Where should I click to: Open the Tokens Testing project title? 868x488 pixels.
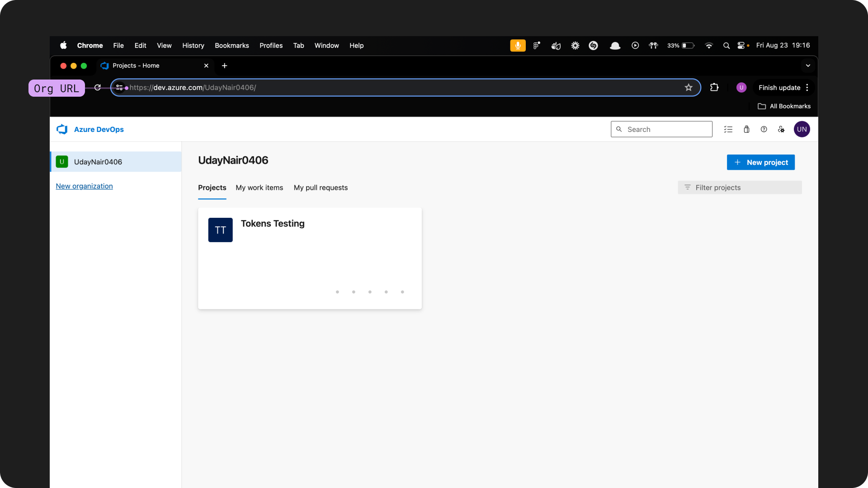point(273,224)
